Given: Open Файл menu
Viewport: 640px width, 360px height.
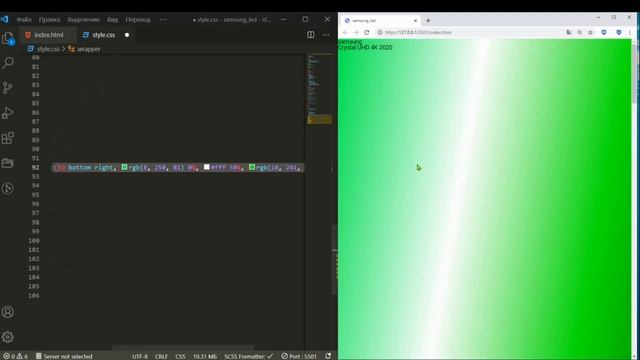Looking at the screenshot, I should (24, 20).
